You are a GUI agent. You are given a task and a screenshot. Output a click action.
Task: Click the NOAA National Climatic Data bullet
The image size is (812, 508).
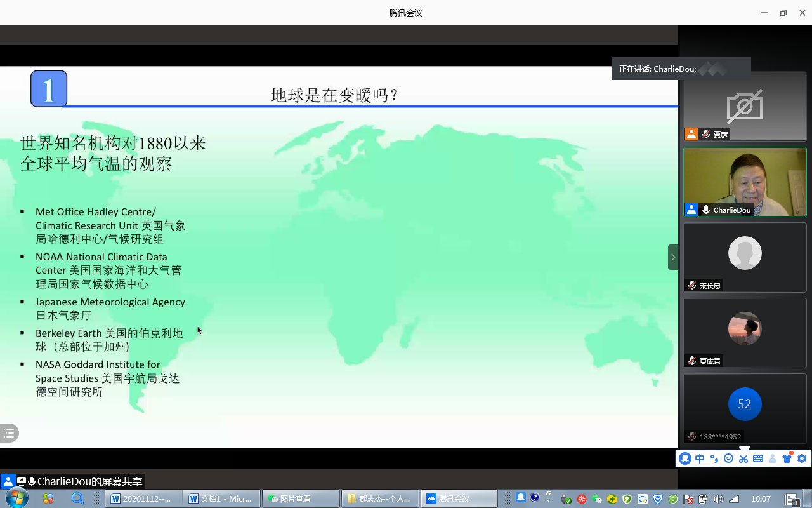[x=108, y=271]
